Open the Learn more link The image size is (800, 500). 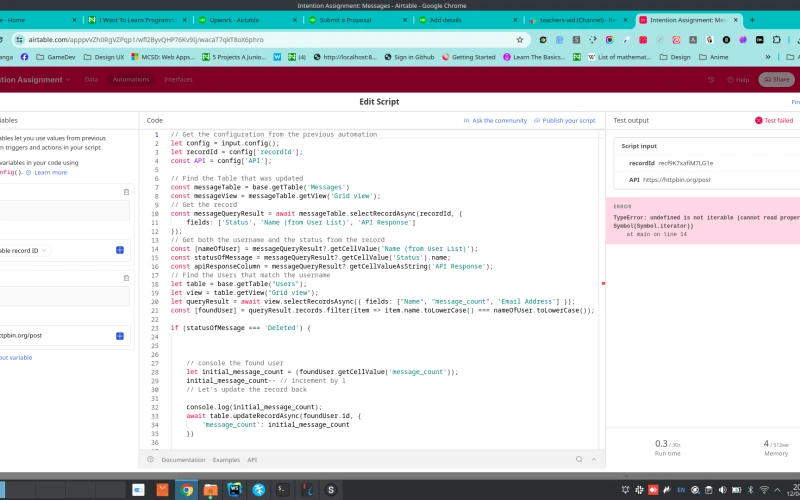(51, 172)
